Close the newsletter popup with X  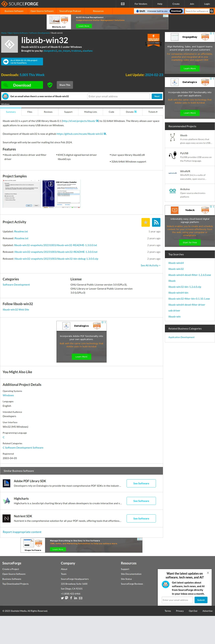coord(208,573)
